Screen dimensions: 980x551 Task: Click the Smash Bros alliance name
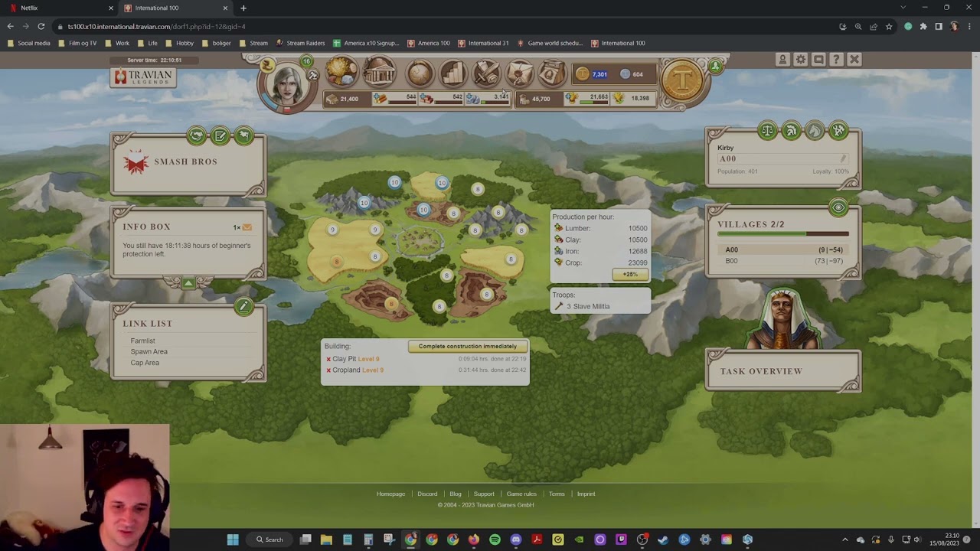(x=185, y=162)
